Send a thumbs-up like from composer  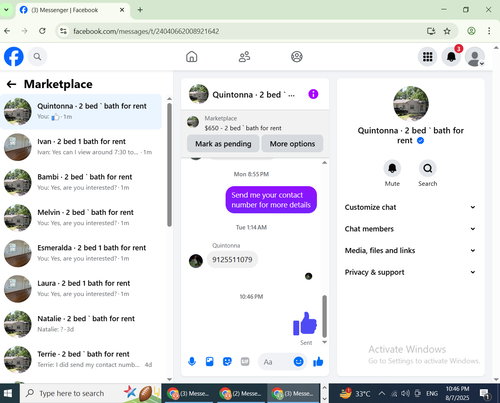tap(318, 362)
